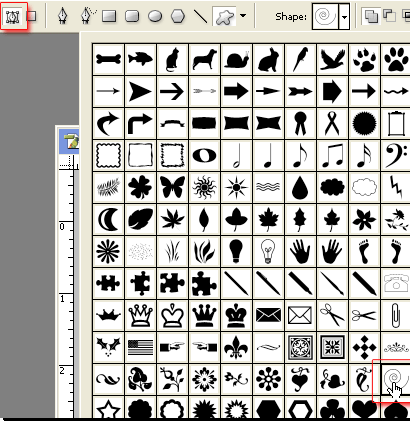Pick the solid hexagon shape
Viewport: 410px width, 426px height.
tap(268, 408)
